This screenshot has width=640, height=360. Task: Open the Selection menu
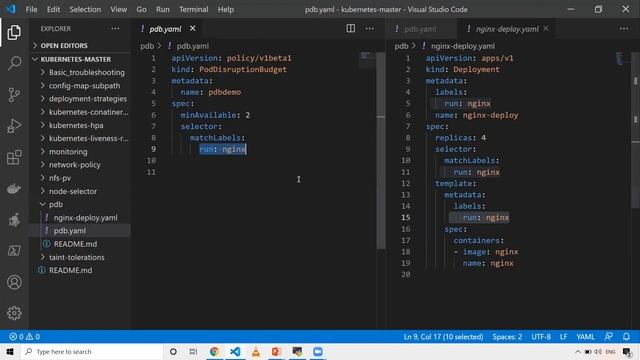pyautogui.click(x=85, y=9)
